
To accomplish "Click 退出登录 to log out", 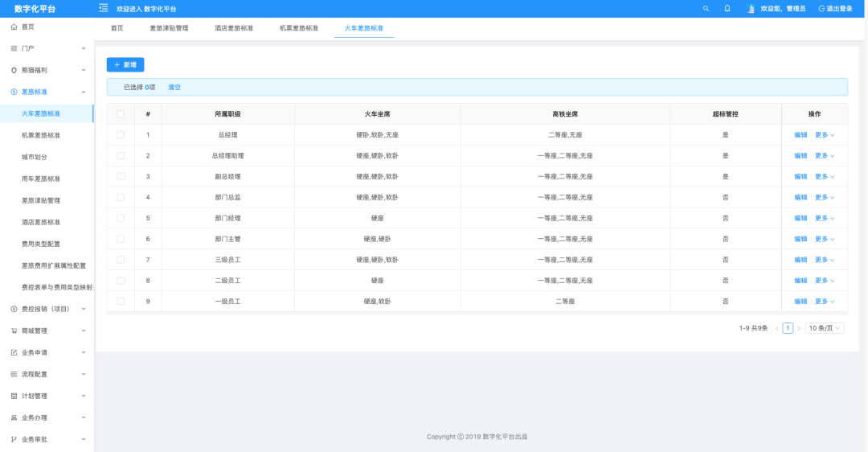I will [x=835, y=9].
